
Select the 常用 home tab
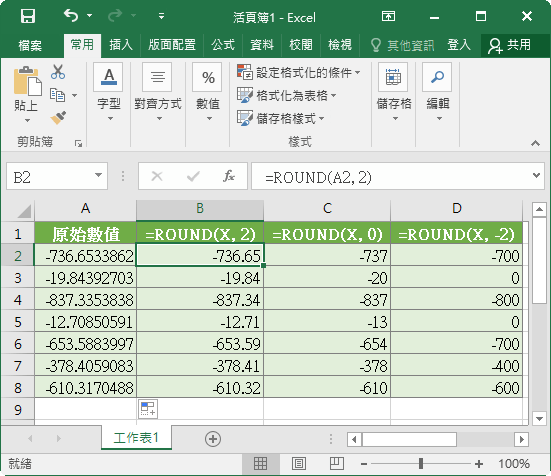point(82,45)
